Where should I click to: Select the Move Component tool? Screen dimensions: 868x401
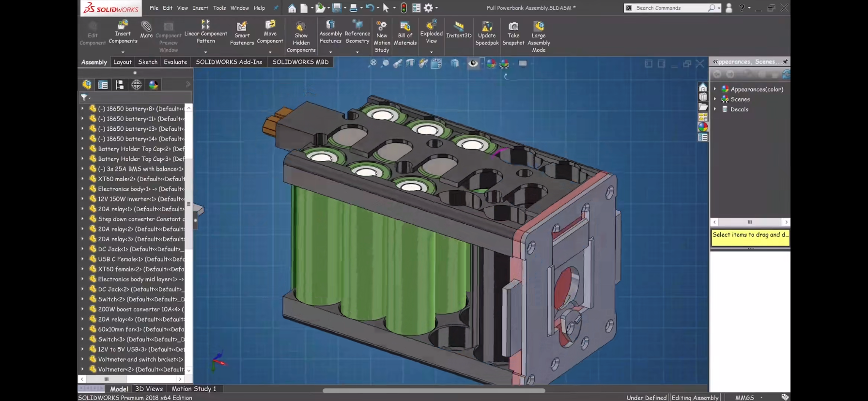(x=270, y=31)
